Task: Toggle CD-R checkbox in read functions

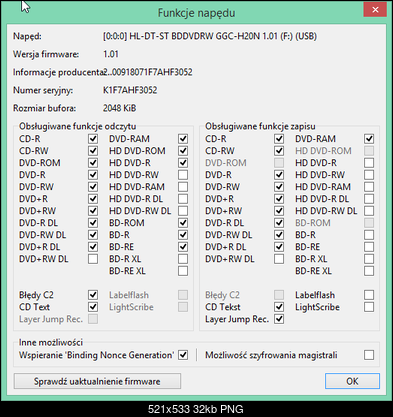Action: [x=93, y=139]
